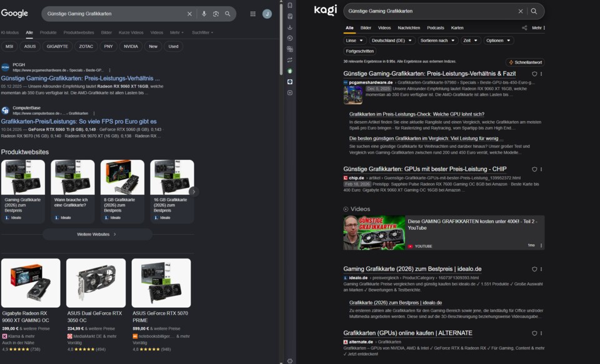Click Google page vertical scrollbar
The image size is (600, 364).
[281, 38]
